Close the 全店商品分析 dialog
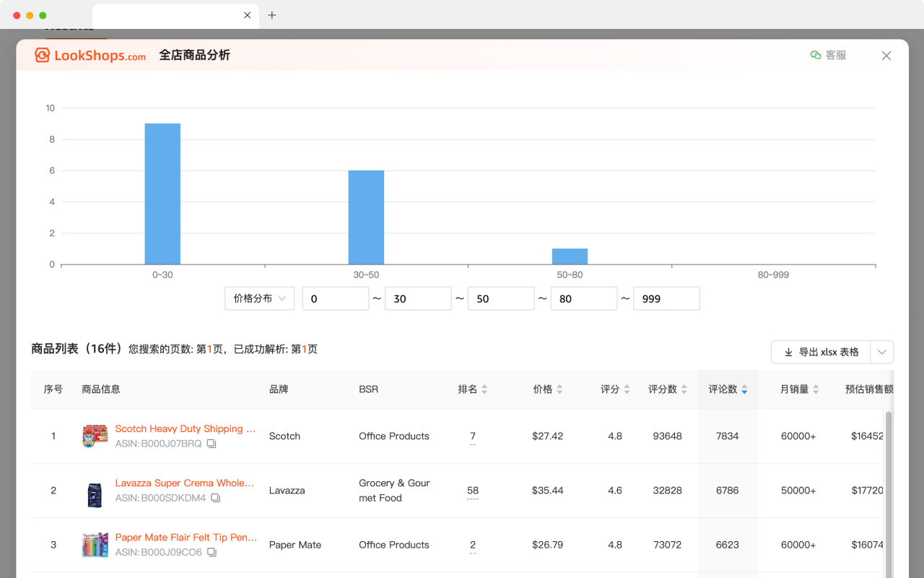This screenshot has height=578, width=924. click(886, 56)
